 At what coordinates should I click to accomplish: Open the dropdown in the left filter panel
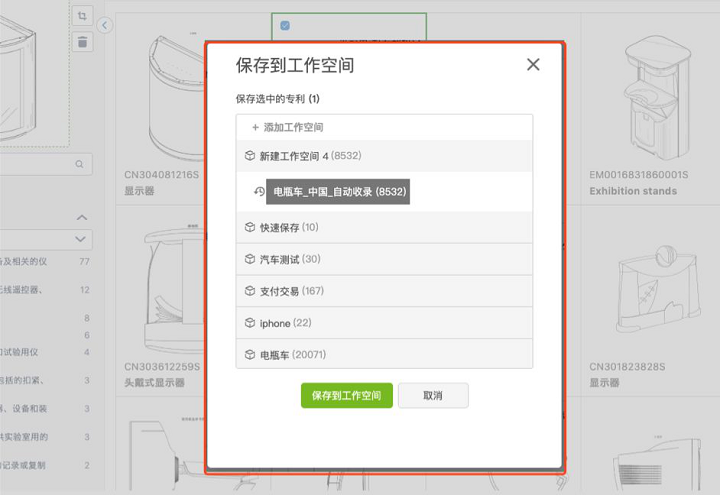coord(82,240)
